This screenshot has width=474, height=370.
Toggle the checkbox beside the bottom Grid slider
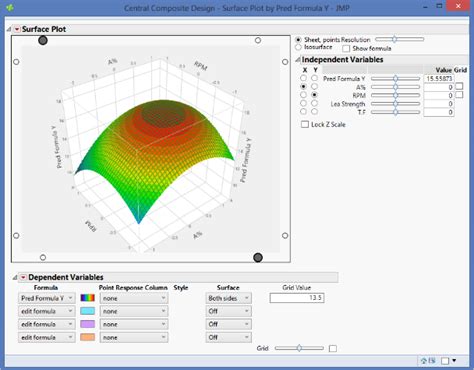coord(333,349)
